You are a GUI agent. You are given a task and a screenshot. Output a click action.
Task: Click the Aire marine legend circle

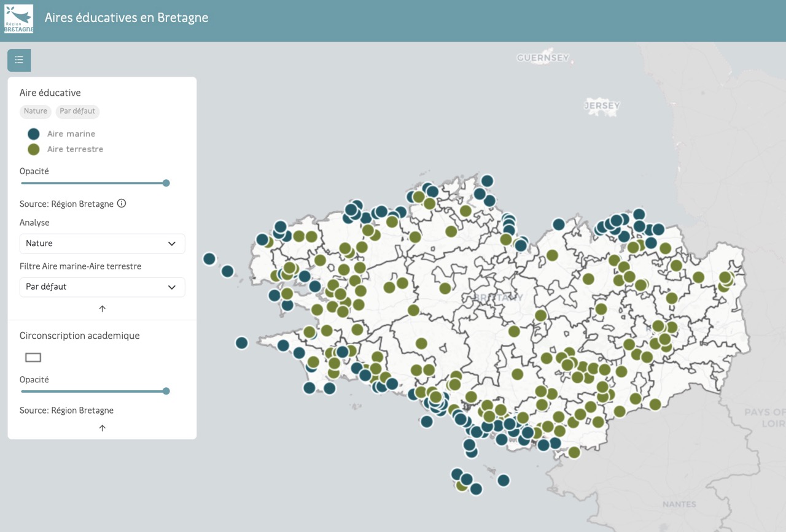(34, 134)
